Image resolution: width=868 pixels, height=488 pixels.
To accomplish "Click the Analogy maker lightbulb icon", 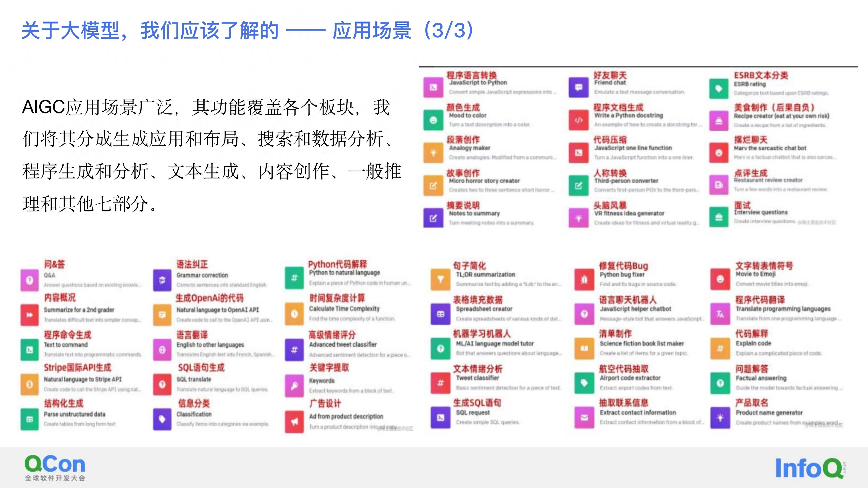I will (433, 153).
